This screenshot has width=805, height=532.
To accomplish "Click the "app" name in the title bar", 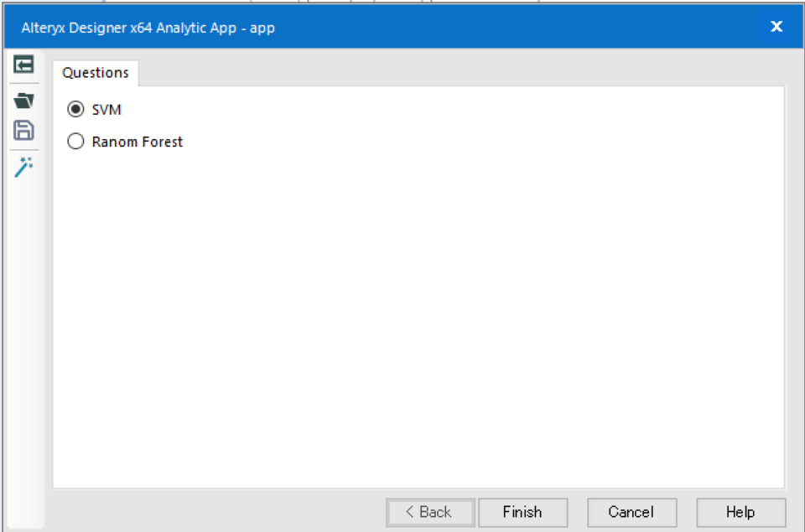I will coord(262,28).
